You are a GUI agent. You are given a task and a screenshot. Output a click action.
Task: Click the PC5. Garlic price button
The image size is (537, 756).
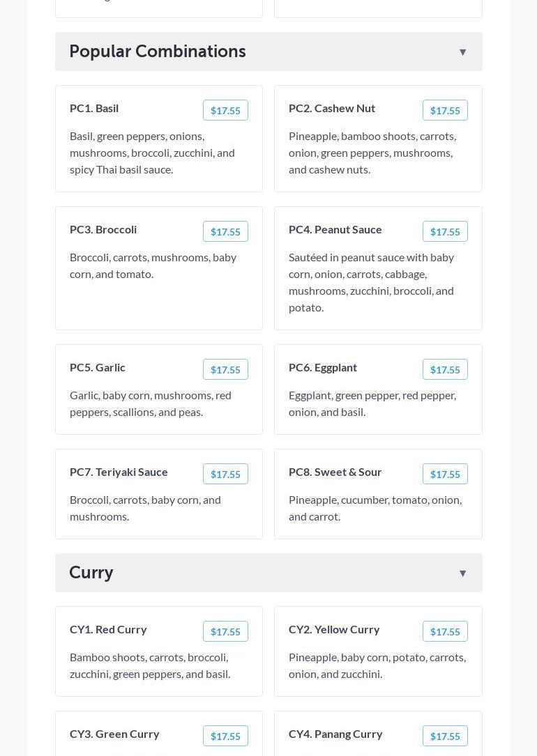pos(225,369)
